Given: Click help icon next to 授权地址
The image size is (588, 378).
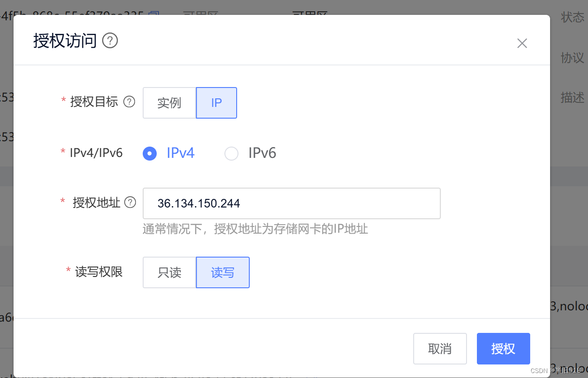Looking at the screenshot, I should coord(130,203).
